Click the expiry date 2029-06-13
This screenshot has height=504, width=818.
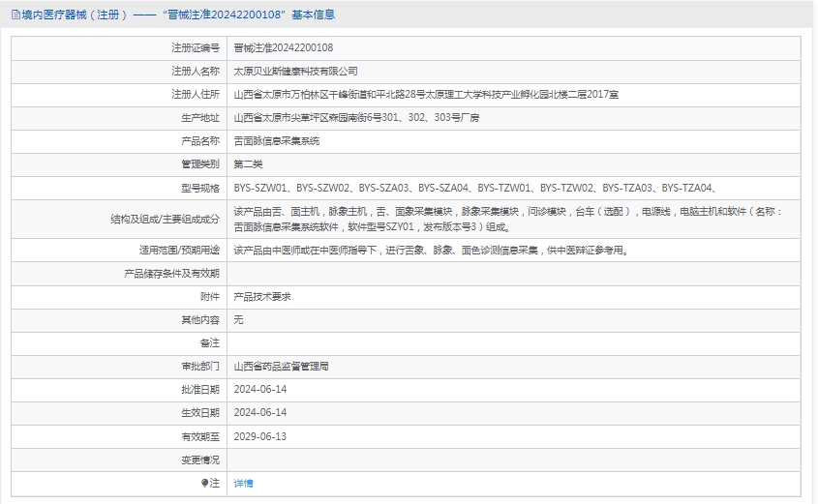click(x=260, y=436)
